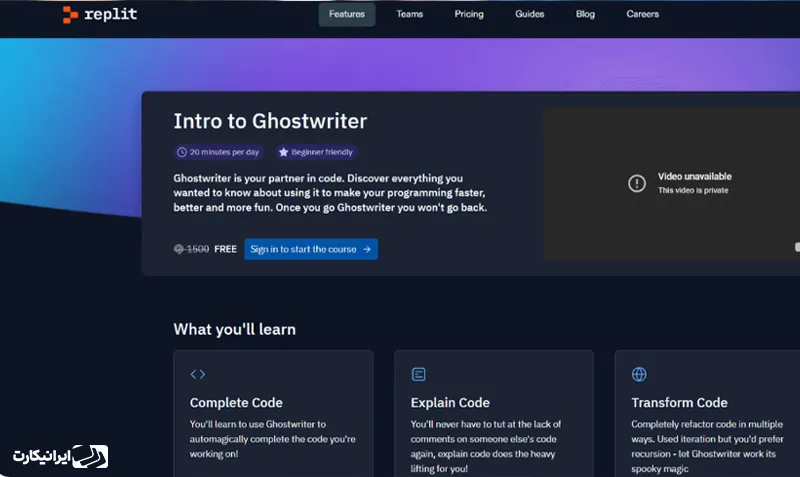Click the Ghostwriter course description paragraph
This screenshot has height=477, width=800.
point(330,193)
